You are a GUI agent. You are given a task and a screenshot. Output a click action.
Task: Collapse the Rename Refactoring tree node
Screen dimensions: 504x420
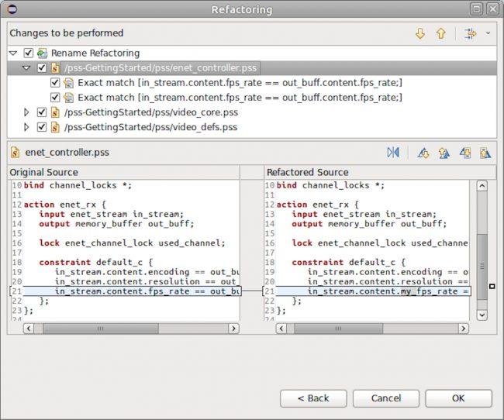[x=13, y=53]
